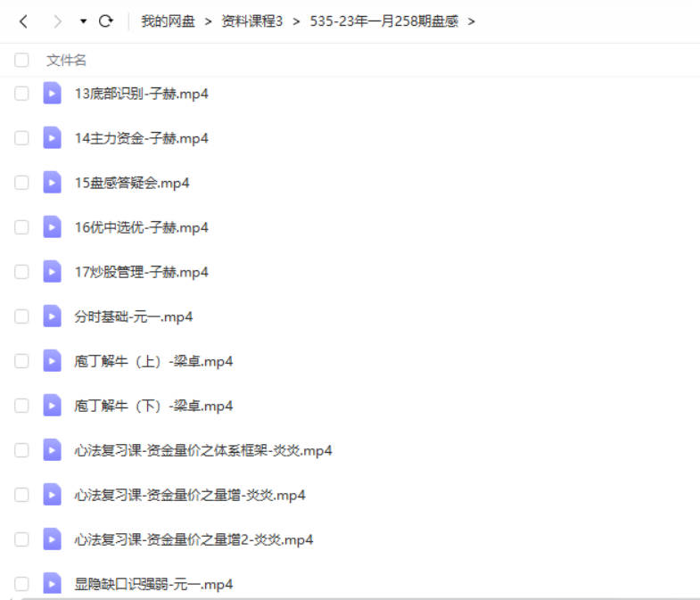
Task: Click the video icon of 16优中选优-子赫.mp4
Action: click(x=52, y=227)
